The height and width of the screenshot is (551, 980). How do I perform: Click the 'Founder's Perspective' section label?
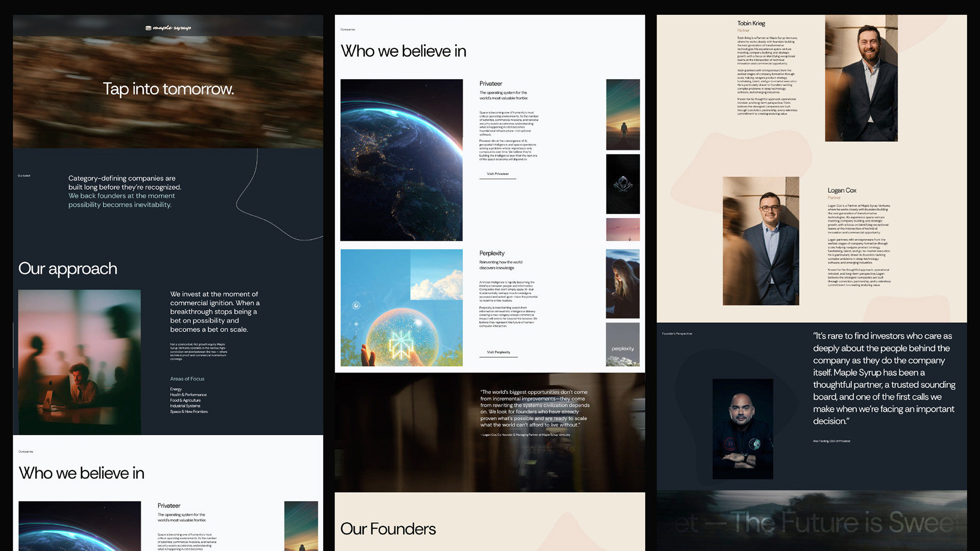click(677, 334)
